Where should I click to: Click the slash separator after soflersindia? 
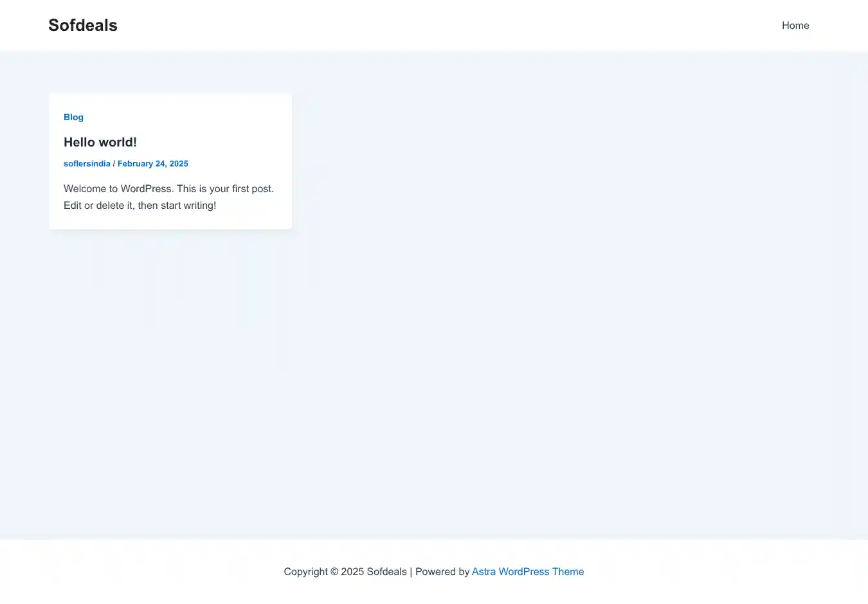[114, 164]
